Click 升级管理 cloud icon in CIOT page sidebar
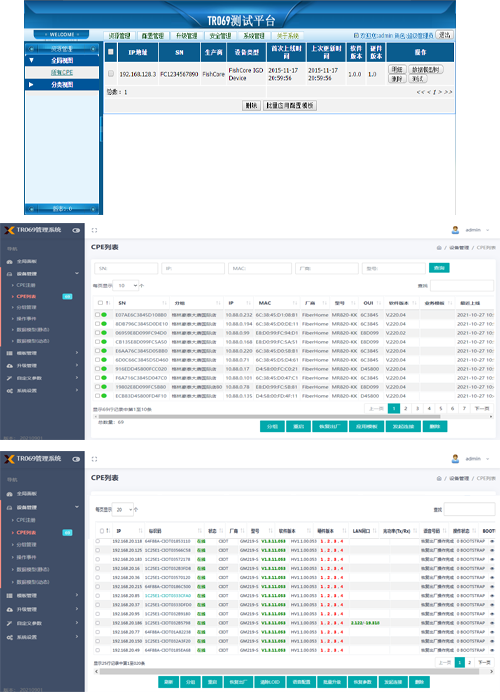Image resolution: width=500 pixels, height=700 pixels. [x=9, y=610]
